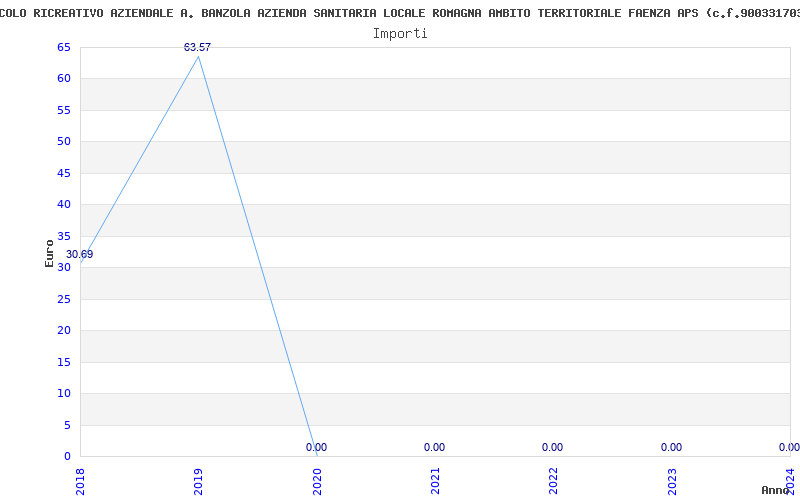
Task: Click the 2018 year tick label
Action: pyautogui.click(x=80, y=481)
